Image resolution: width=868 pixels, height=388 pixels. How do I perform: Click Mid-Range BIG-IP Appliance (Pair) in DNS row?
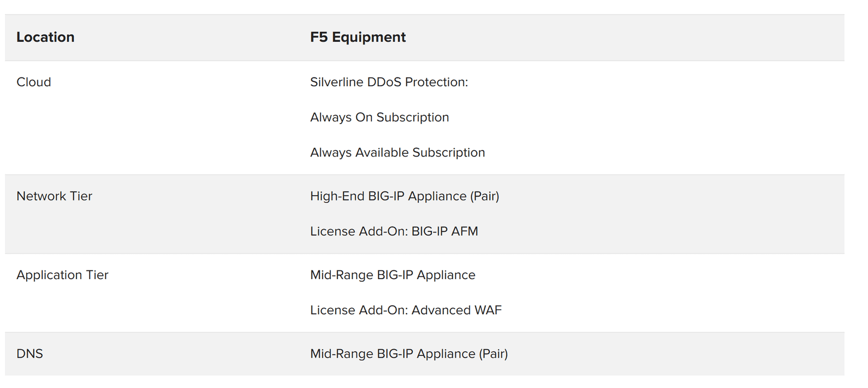click(409, 354)
